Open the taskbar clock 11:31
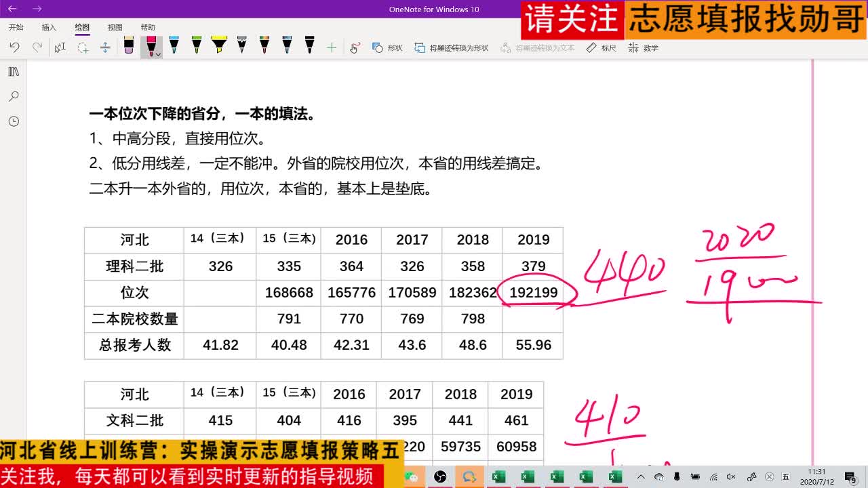This screenshot has height=488, width=868. click(816, 477)
